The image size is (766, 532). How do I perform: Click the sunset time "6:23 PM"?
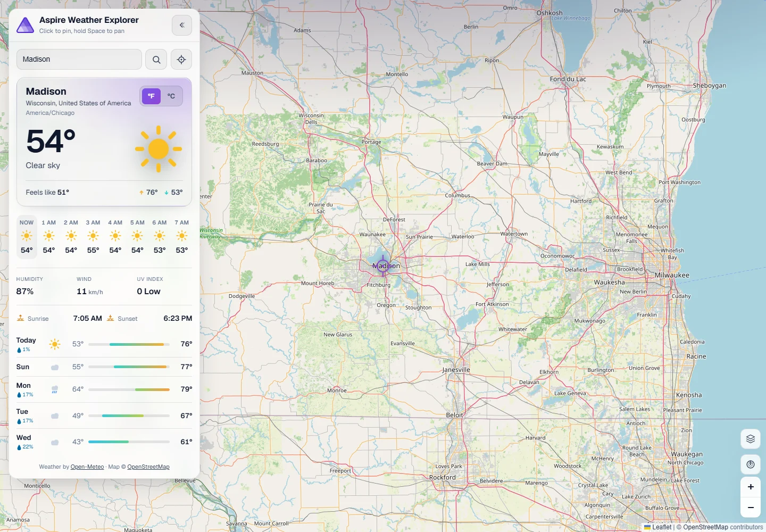(178, 318)
